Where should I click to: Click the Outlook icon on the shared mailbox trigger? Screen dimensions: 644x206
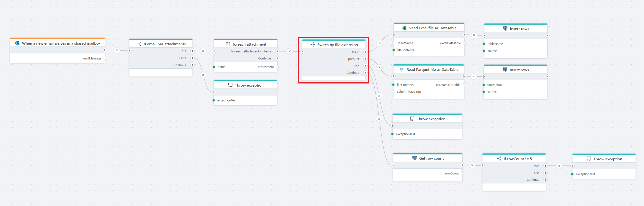click(x=17, y=43)
